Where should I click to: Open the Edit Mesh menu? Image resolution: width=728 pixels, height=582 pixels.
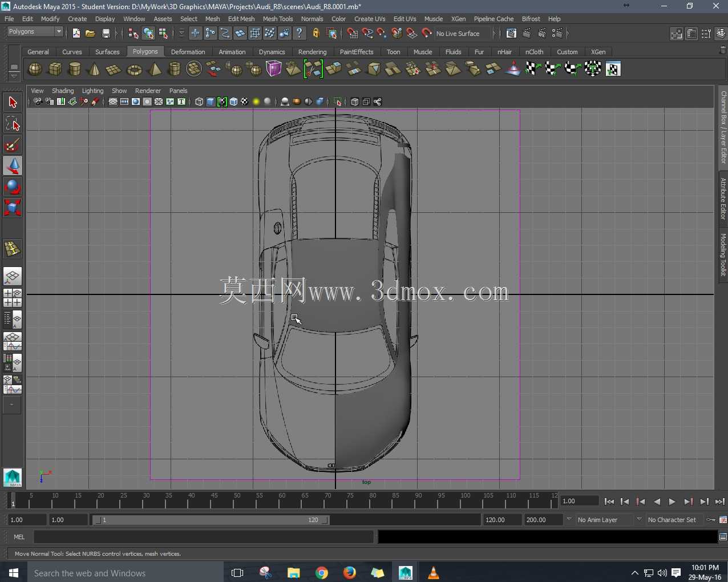pyautogui.click(x=241, y=19)
